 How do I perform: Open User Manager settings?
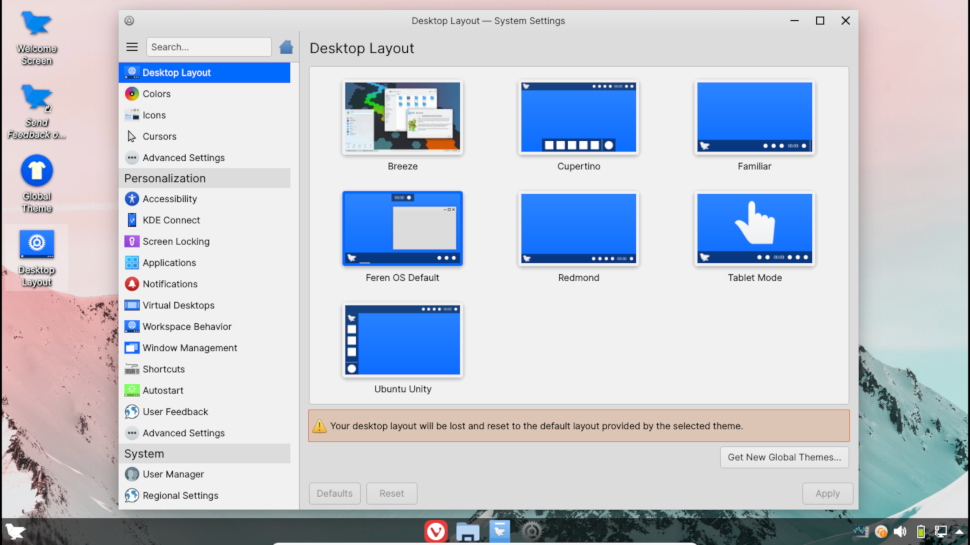(x=204, y=474)
